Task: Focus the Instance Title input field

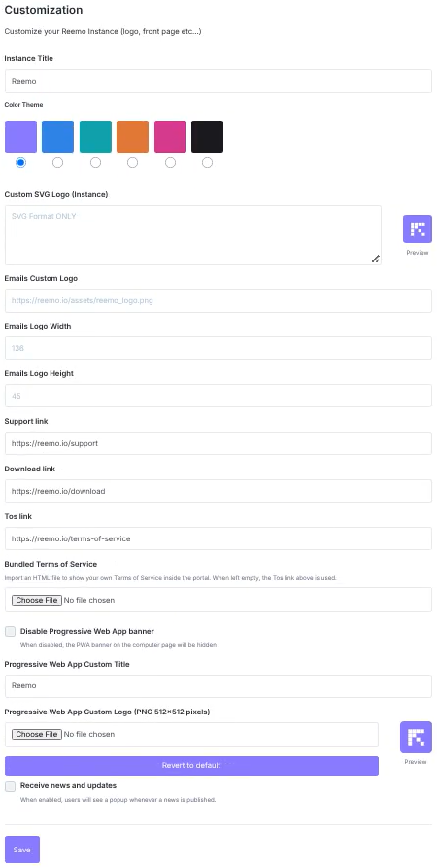Action: pos(219,82)
